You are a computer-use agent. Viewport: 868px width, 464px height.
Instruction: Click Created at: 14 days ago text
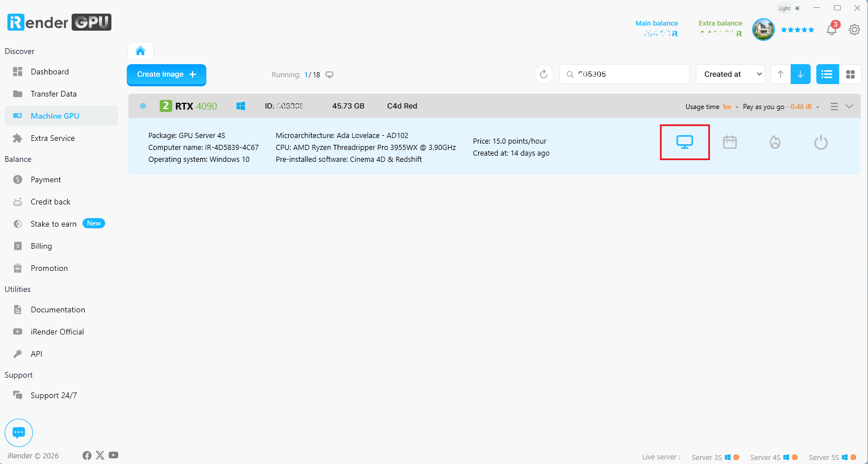point(511,153)
